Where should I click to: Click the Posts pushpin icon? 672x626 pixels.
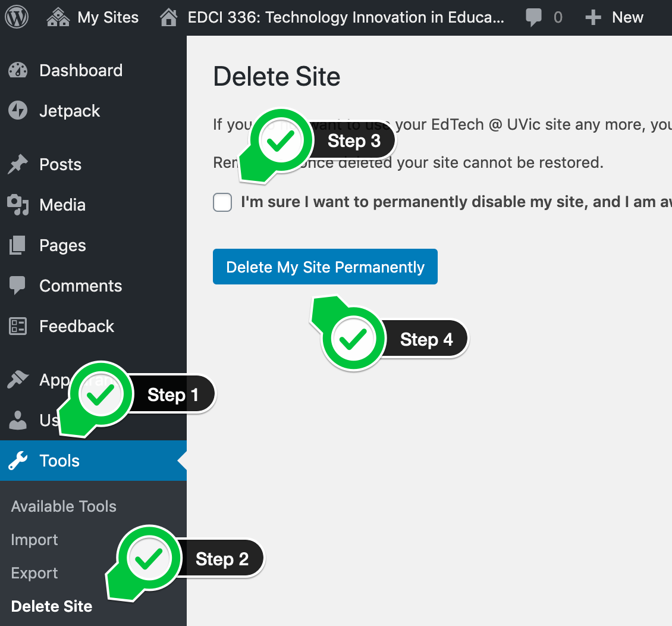point(18,164)
